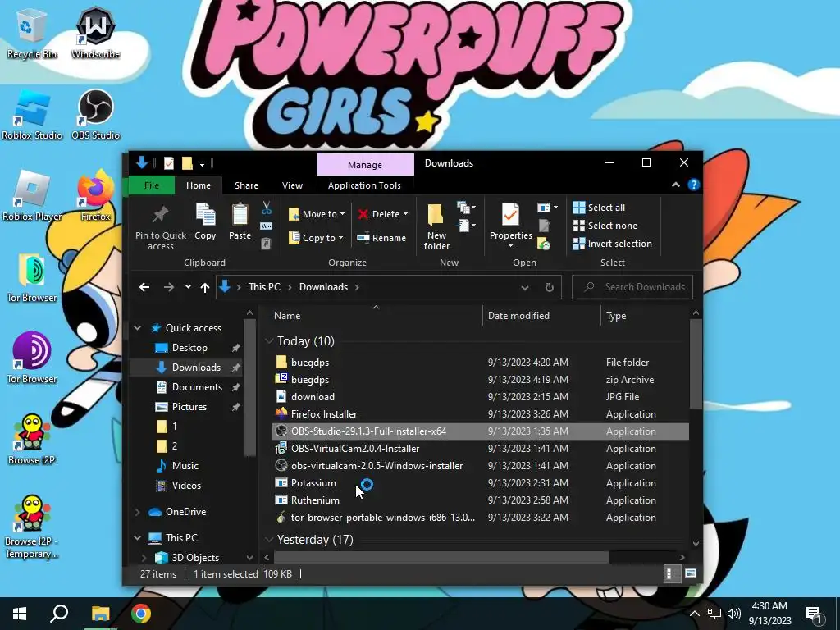Viewport: 840px width, 630px height.
Task: Click the Properties icon in title bar quick access
Action: (169, 163)
